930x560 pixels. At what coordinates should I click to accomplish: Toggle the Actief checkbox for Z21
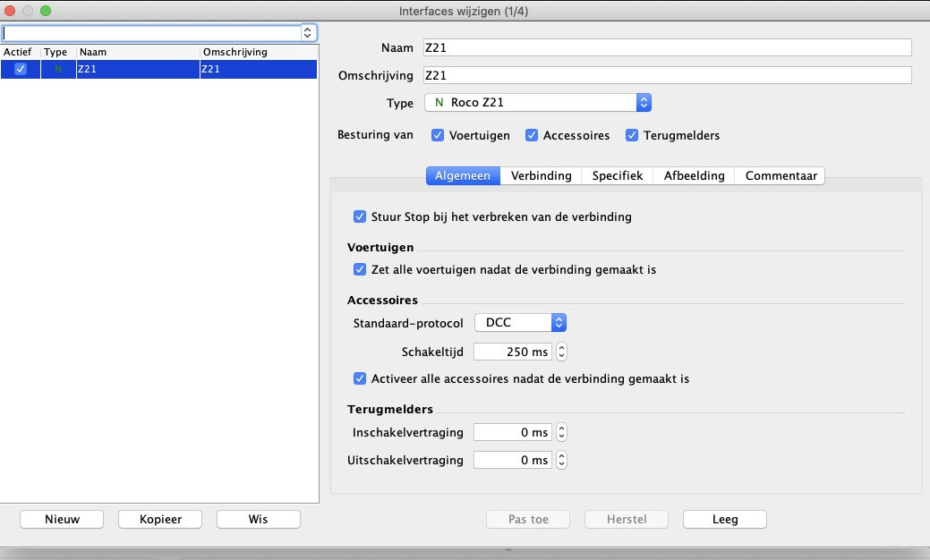point(21,69)
